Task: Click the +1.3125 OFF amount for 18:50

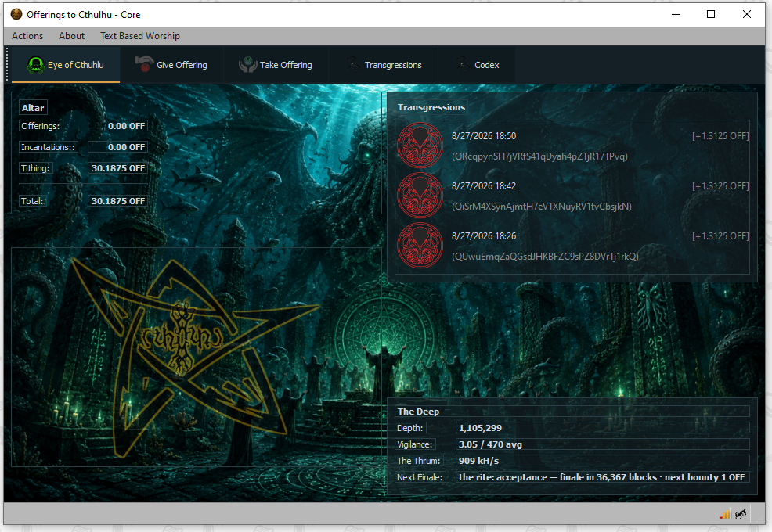Action: pos(720,136)
